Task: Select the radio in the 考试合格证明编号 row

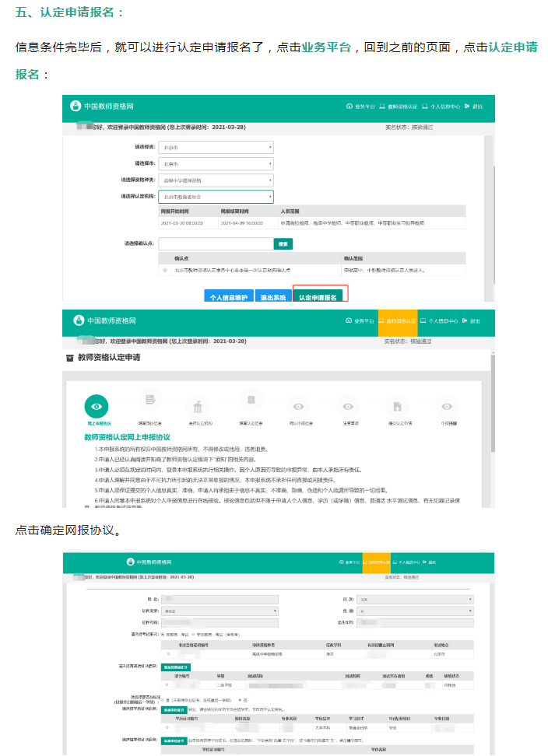Action: point(168,654)
